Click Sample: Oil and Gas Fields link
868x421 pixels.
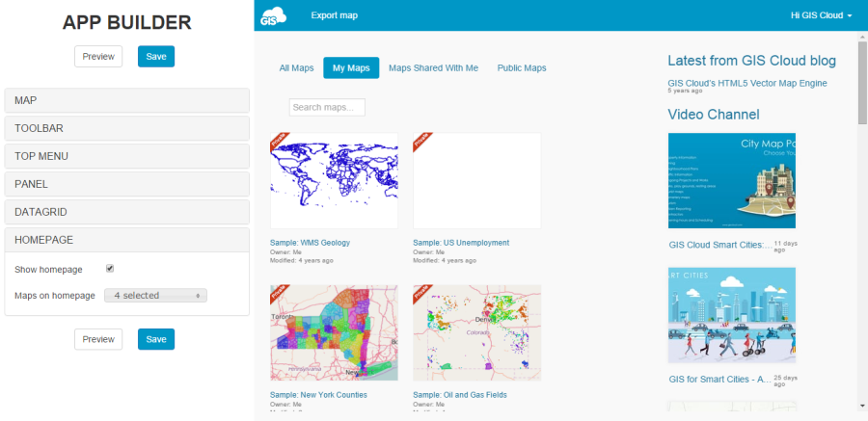click(x=460, y=395)
